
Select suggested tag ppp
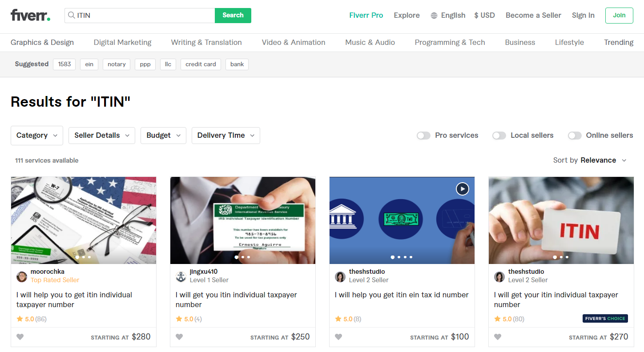(145, 64)
